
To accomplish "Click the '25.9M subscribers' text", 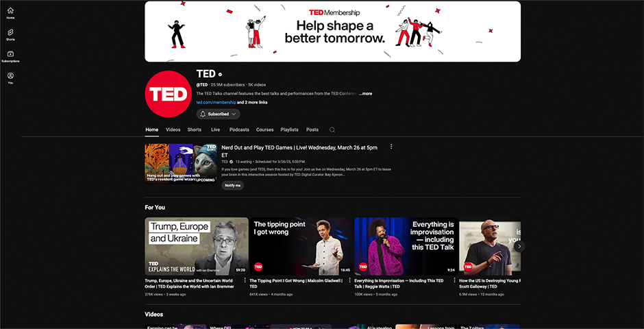I will point(227,84).
